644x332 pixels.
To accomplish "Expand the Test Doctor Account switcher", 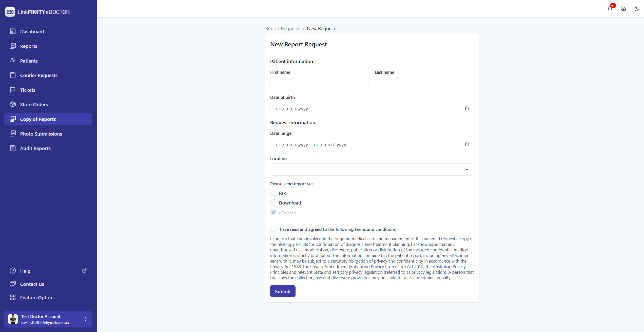I will (86, 319).
